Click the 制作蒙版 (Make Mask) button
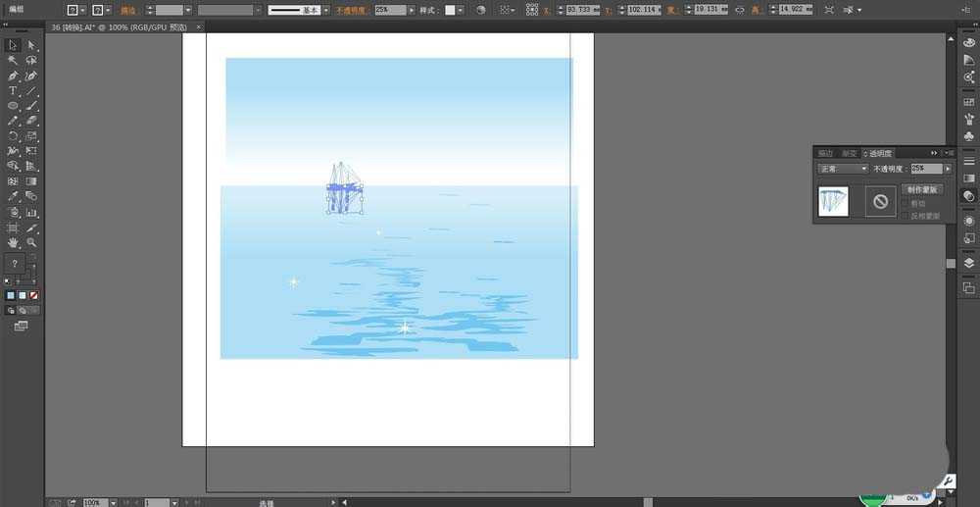The width and height of the screenshot is (980, 507). click(x=922, y=189)
